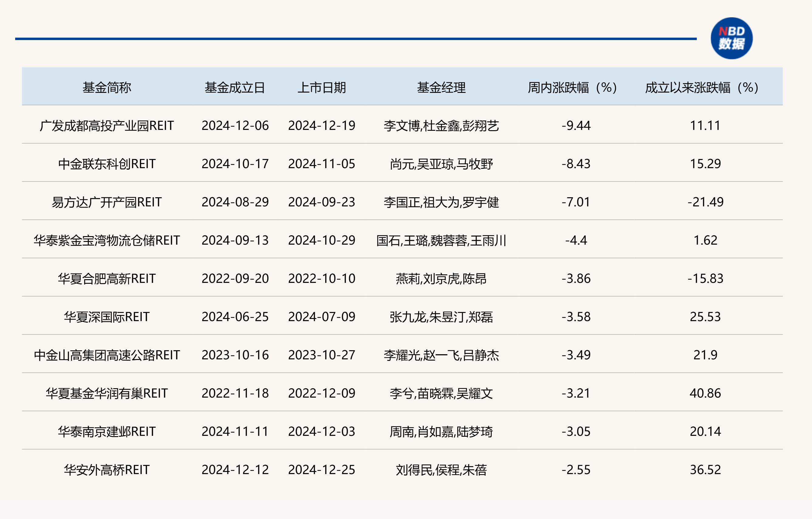Click the 基金简称 column header
The image size is (812, 519).
[107, 88]
